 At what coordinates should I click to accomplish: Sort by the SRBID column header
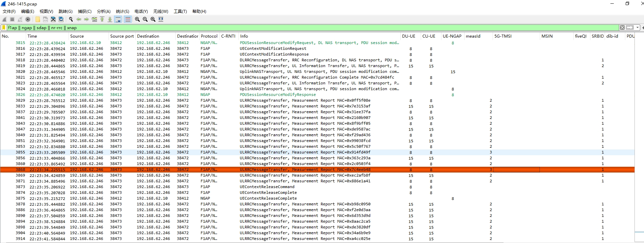[x=598, y=36]
